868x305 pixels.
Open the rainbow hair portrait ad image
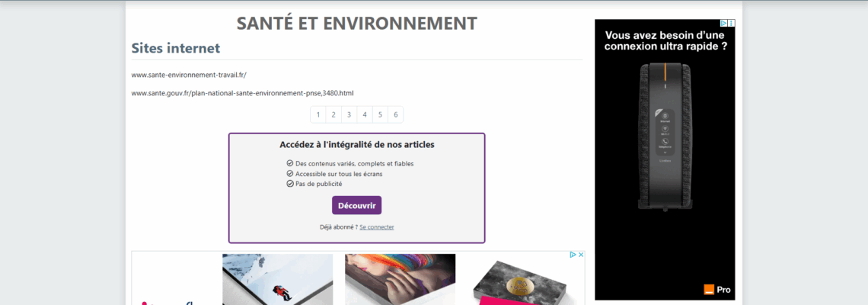pyautogui.click(x=400, y=279)
